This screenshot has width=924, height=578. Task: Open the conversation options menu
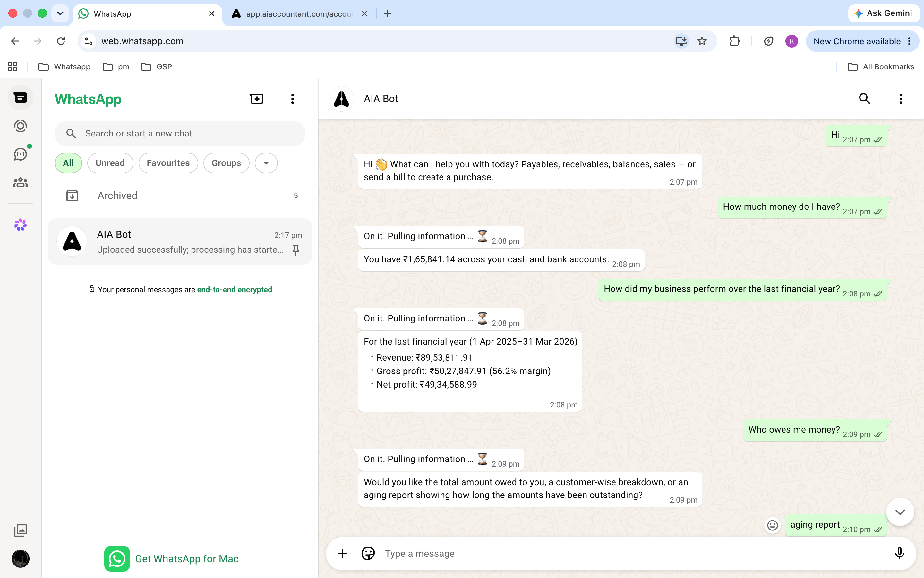tap(901, 99)
